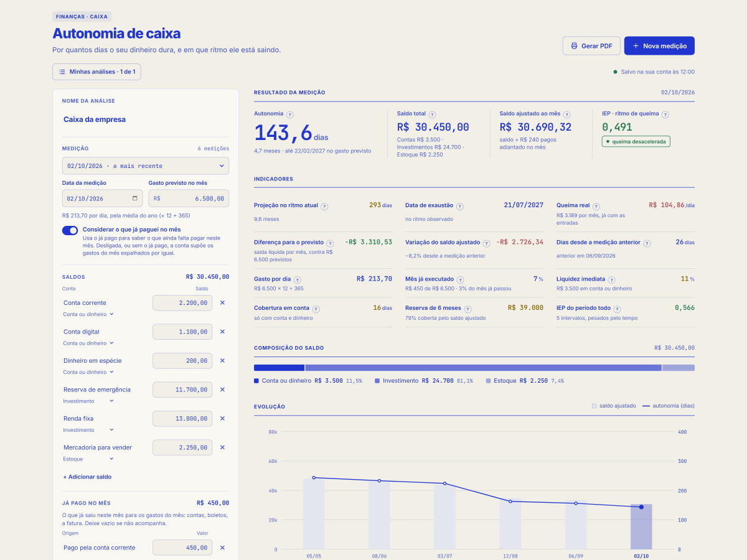This screenshot has height=560, width=747.
Task: Show help for IEP do período todo
Action: point(617,309)
